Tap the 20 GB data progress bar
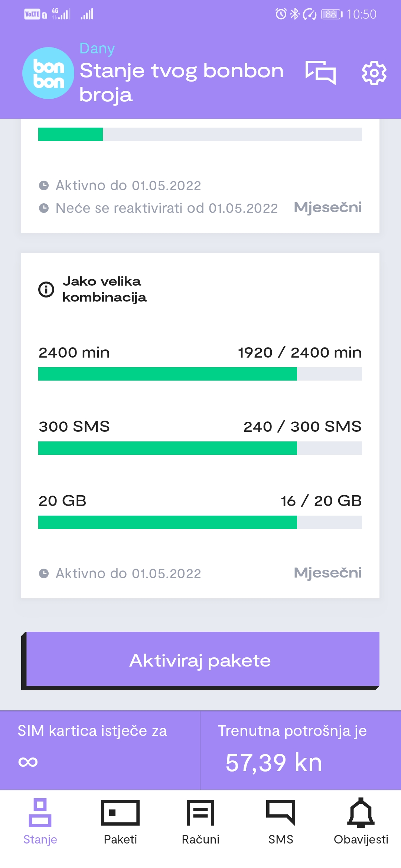The image size is (401, 868). pyautogui.click(x=200, y=522)
